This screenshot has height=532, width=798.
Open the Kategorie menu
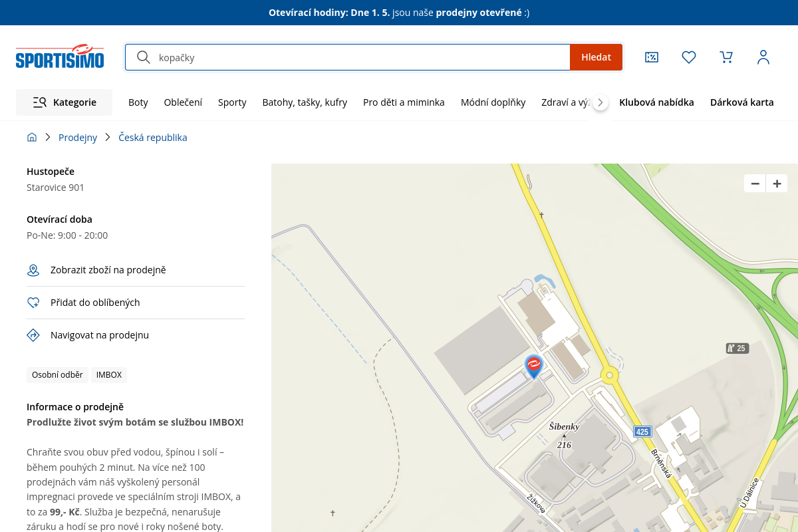[x=65, y=102]
